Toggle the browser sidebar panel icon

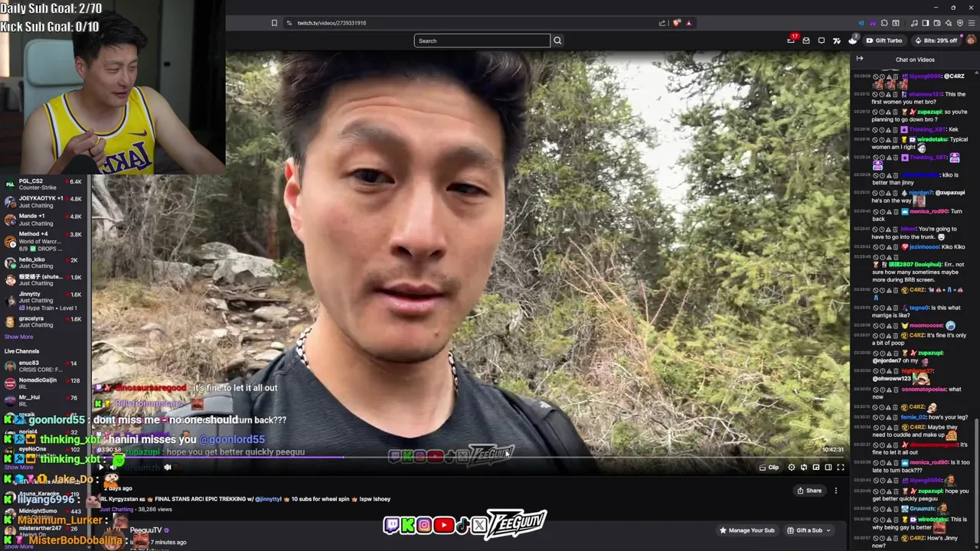(x=926, y=23)
